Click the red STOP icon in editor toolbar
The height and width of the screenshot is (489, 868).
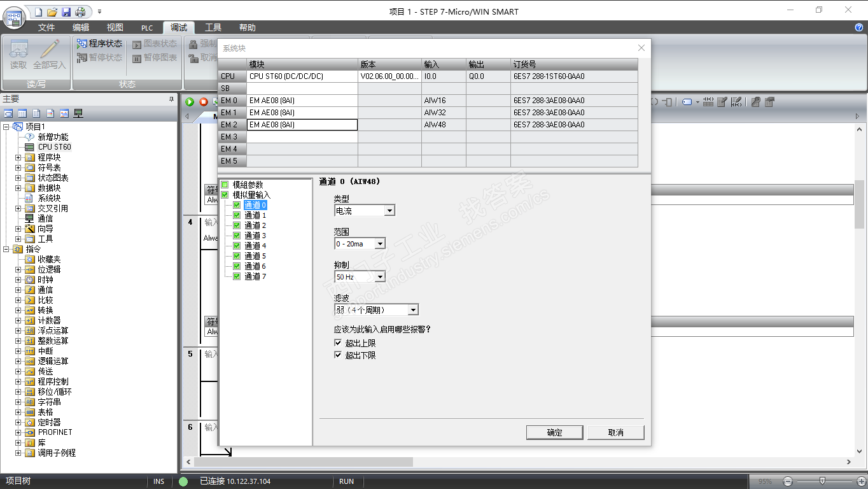tap(204, 102)
